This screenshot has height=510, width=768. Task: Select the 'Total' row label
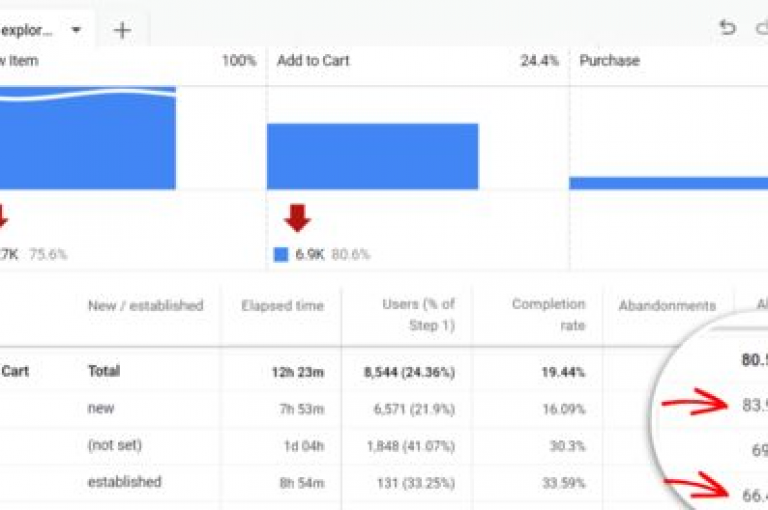[104, 371]
